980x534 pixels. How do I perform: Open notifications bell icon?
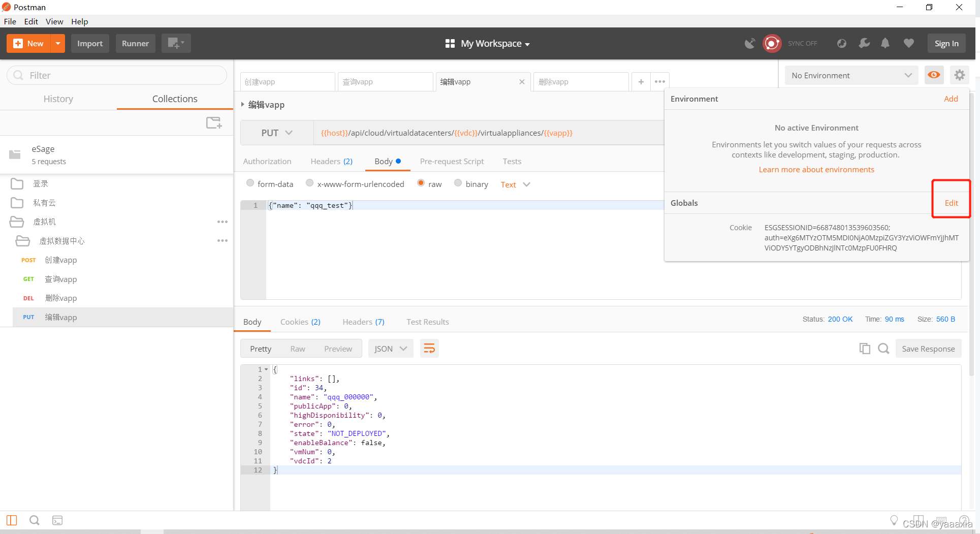click(x=885, y=43)
